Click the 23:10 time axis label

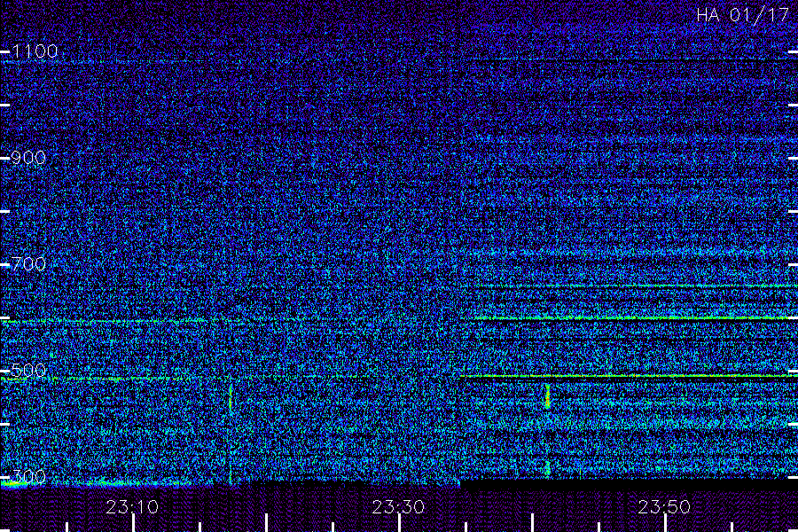(132, 507)
